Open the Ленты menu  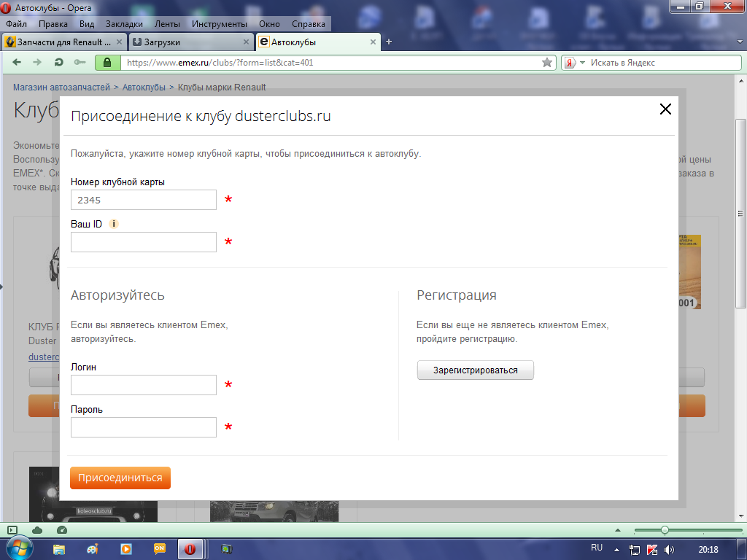(x=167, y=24)
